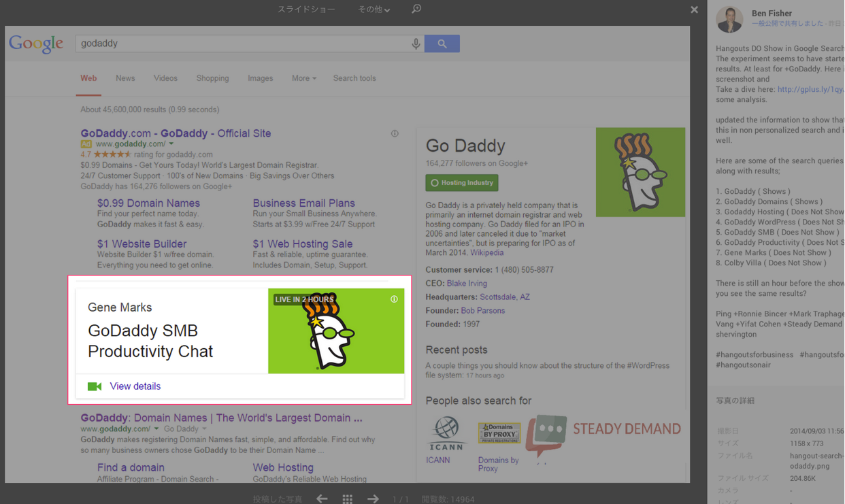845x504 pixels.
Task: Click the blue Google search button
Action: (442, 44)
